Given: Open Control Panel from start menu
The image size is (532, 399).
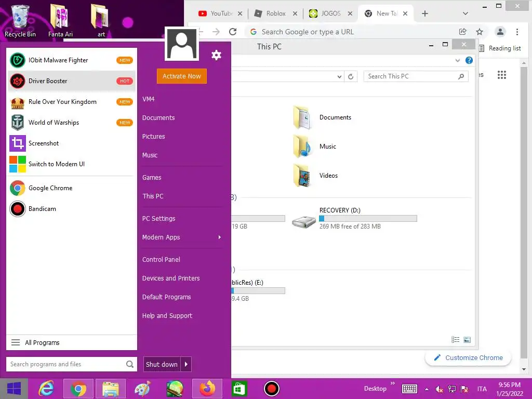Looking at the screenshot, I should [x=161, y=260].
